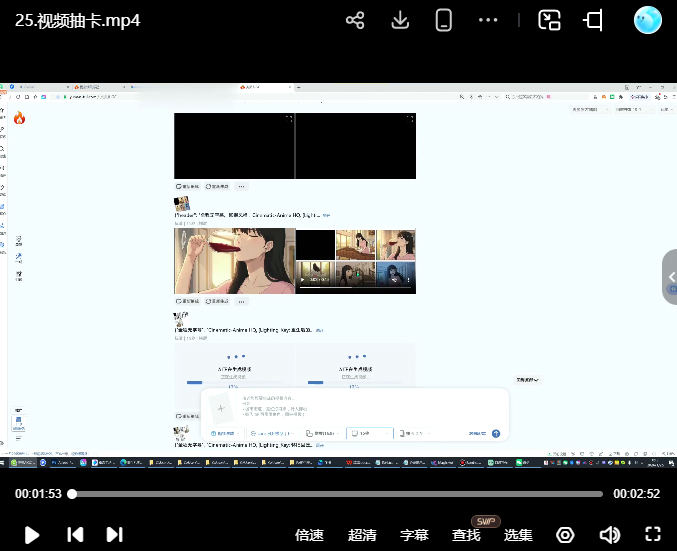This screenshot has height=551, width=677.
Task: Open the 倍速 playback speed menu
Action: point(309,535)
